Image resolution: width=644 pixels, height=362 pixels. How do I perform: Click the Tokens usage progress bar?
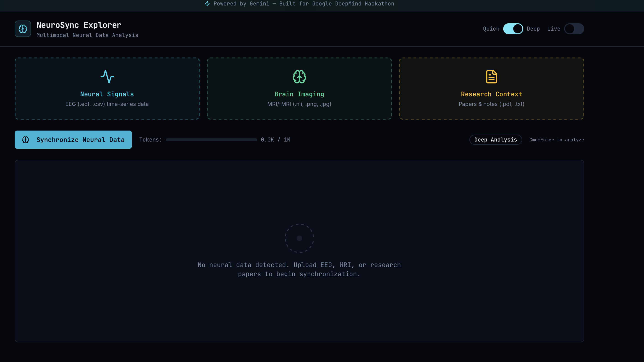coord(211,140)
